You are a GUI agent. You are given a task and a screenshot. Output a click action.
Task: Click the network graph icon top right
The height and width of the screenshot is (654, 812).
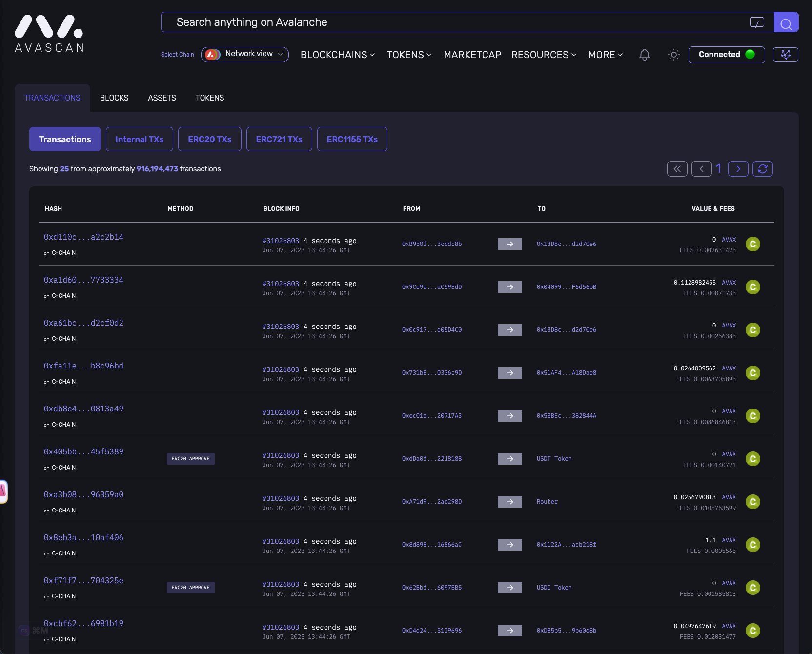[786, 55]
